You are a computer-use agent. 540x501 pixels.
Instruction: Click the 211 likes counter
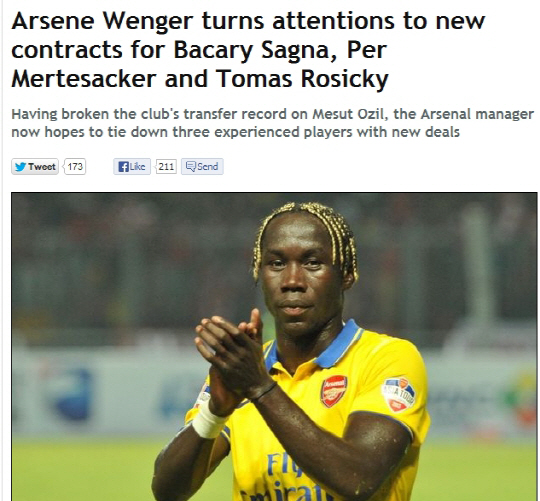[x=166, y=167]
